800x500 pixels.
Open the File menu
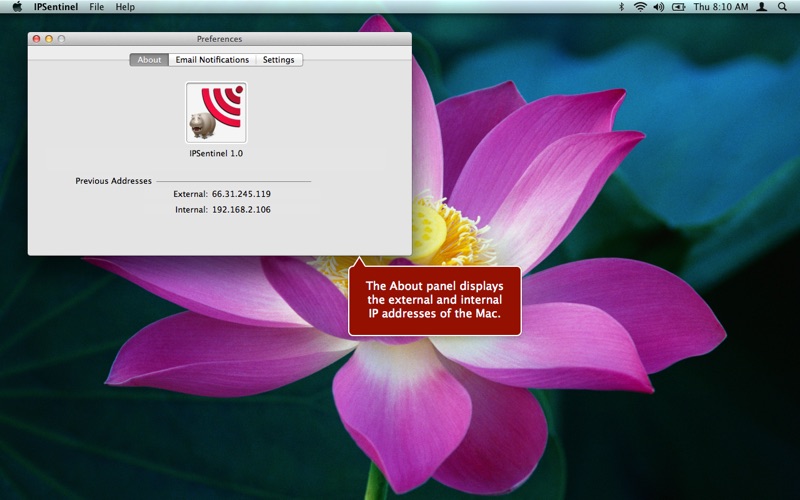pos(96,7)
